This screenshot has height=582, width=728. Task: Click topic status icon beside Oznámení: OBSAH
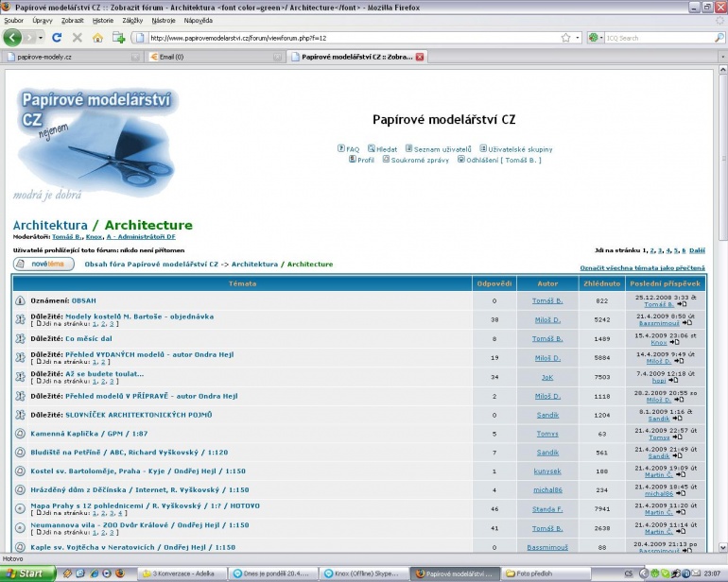pyautogui.click(x=20, y=300)
